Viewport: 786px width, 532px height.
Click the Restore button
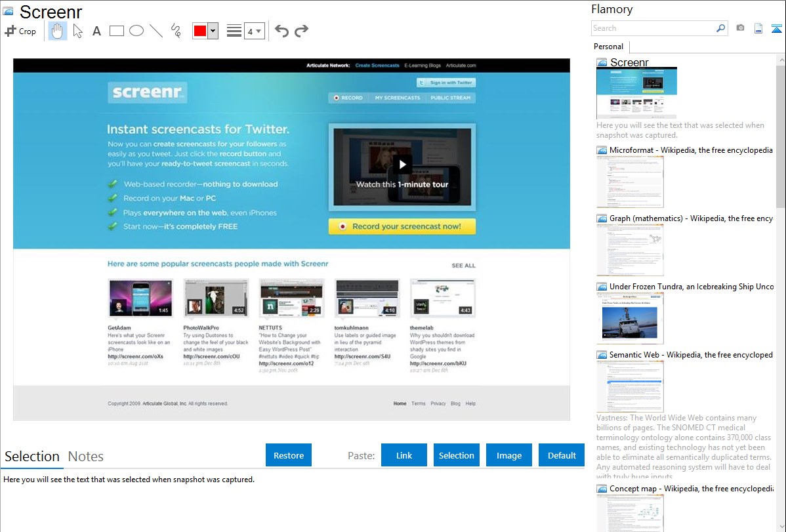coord(289,455)
